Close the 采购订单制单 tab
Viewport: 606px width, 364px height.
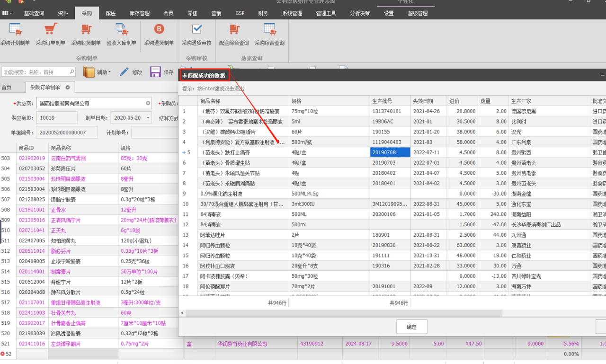point(68,88)
